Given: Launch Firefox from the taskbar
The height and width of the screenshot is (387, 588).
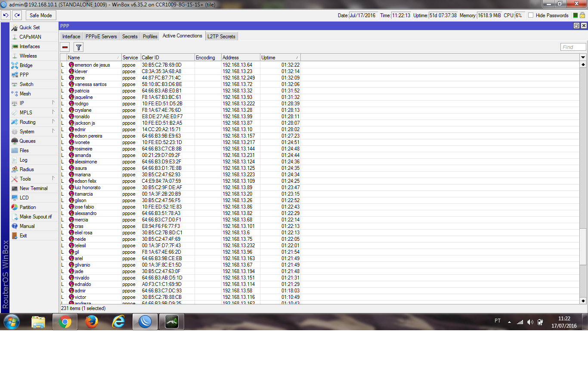Looking at the screenshot, I should pos(92,322).
